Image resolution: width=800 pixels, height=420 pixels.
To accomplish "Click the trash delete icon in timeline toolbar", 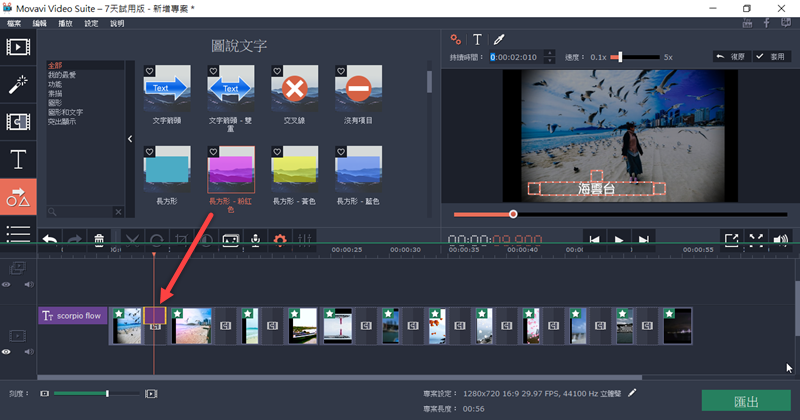I will click(x=100, y=240).
